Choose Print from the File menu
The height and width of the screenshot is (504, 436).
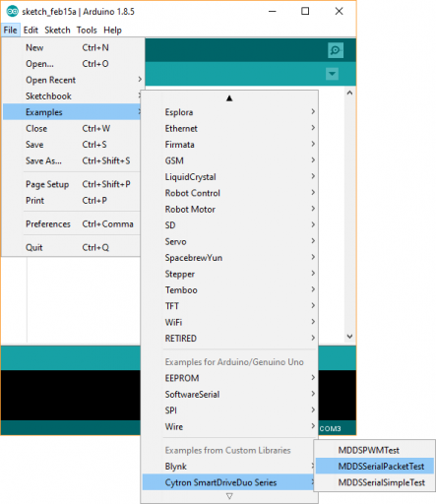click(x=72, y=200)
